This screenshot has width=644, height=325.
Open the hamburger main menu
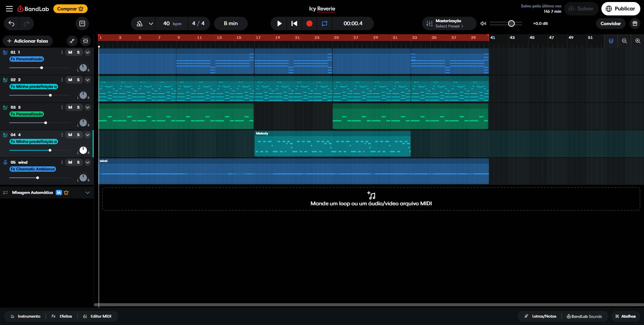click(x=9, y=9)
